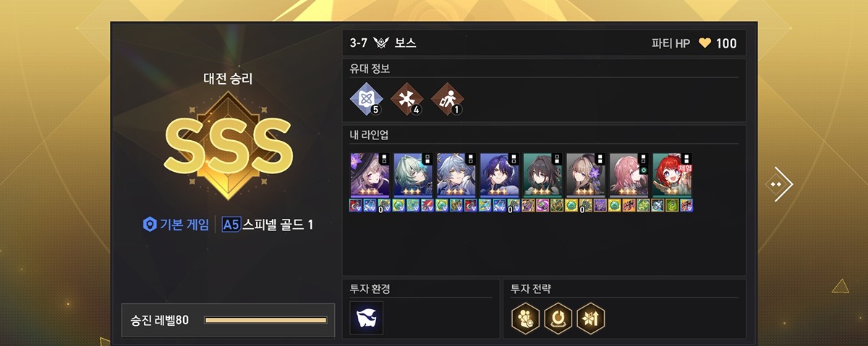The width and height of the screenshot is (868, 346).
Task: Select the brown pinwheel bond icon numbered 4
Action: (x=406, y=100)
